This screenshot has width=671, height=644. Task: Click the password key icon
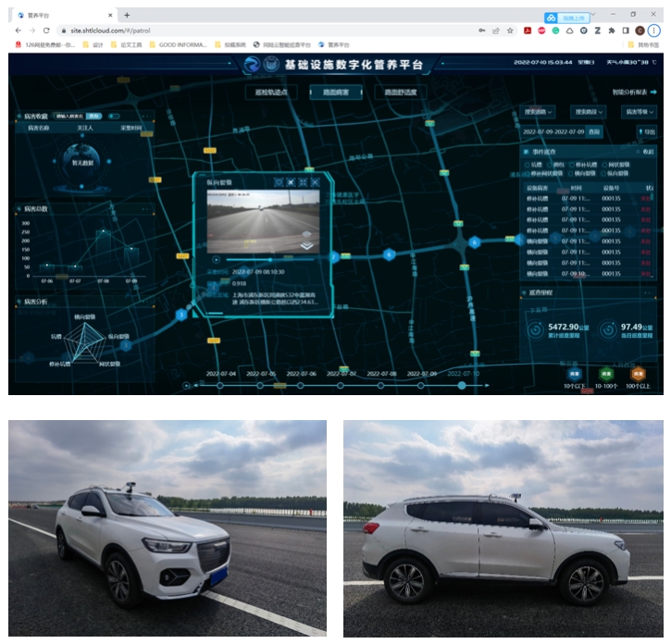482,31
